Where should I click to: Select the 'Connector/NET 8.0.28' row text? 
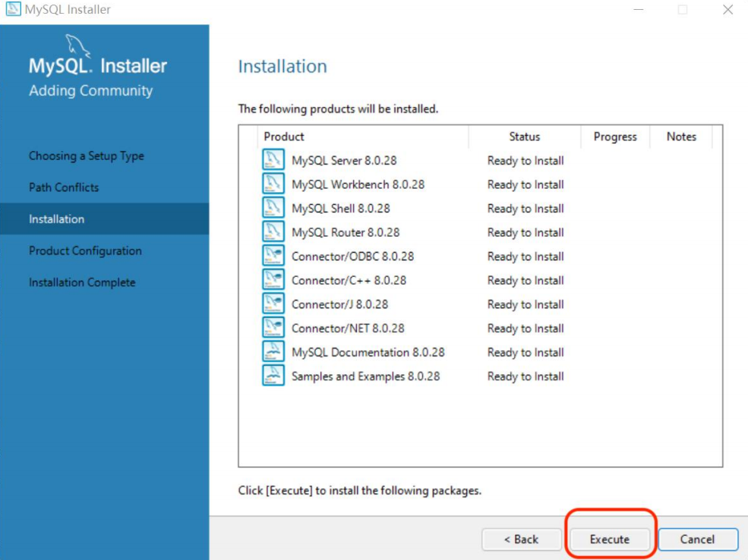click(x=348, y=329)
